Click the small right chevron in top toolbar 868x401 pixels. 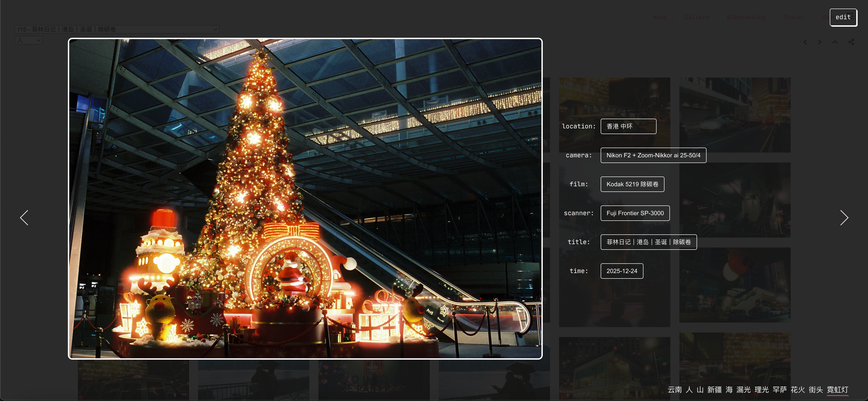(819, 42)
